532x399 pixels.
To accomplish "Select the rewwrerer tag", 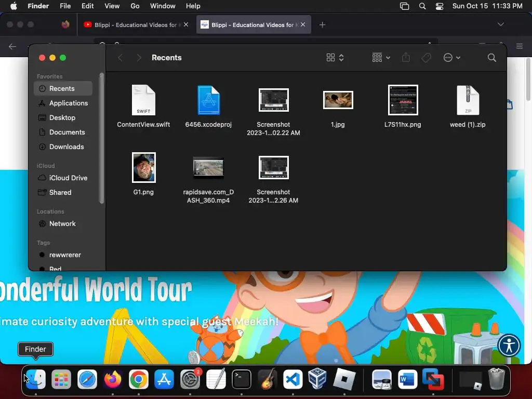I will pyautogui.click(x=63, y=255).
